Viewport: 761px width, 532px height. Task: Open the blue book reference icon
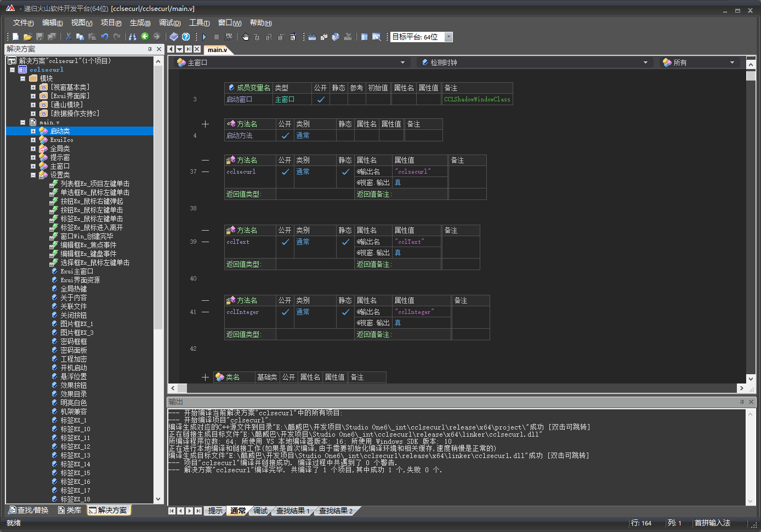pyautogui.click(x=174, y=37)
